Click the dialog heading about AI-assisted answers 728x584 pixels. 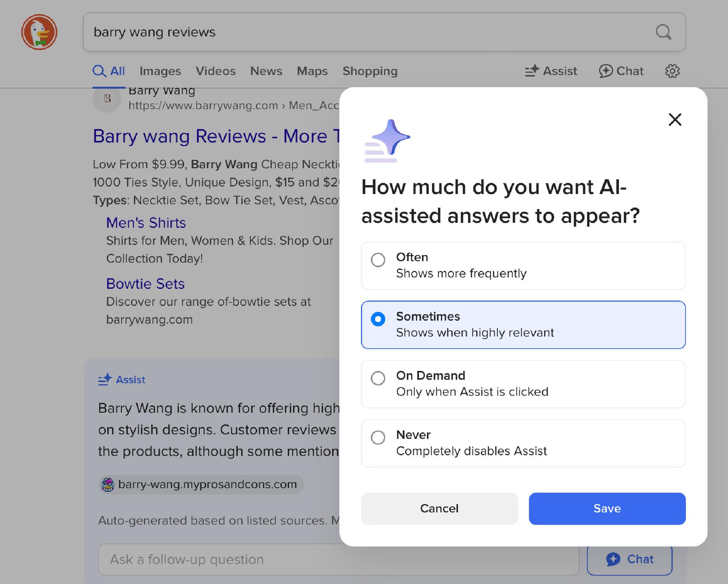[500, 201]
